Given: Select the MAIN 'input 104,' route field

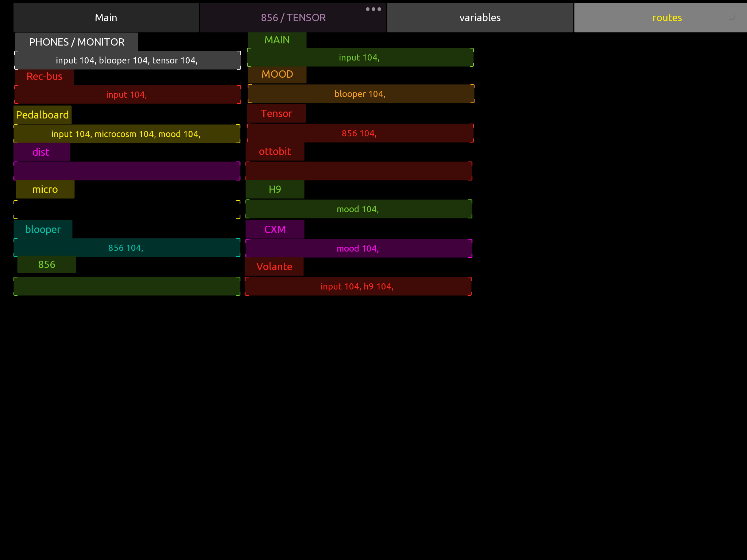Looking at the screenshot, I should tap(360, 57).
